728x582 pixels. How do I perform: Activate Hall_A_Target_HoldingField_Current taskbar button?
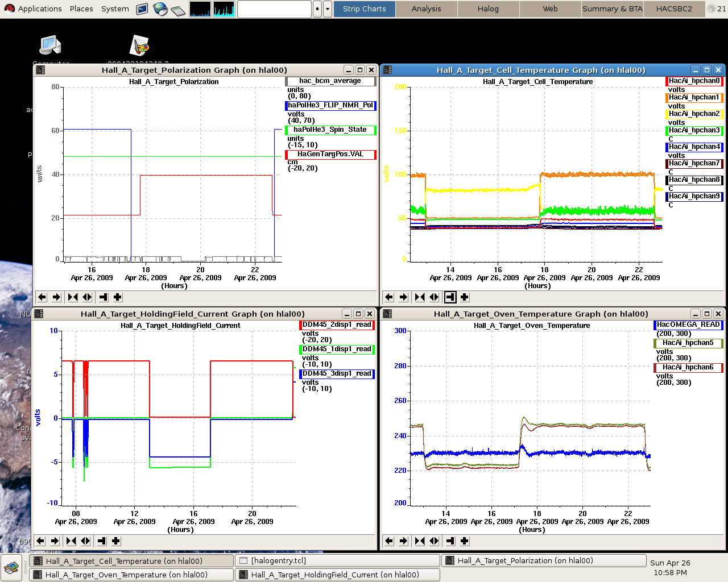(337, 575)
